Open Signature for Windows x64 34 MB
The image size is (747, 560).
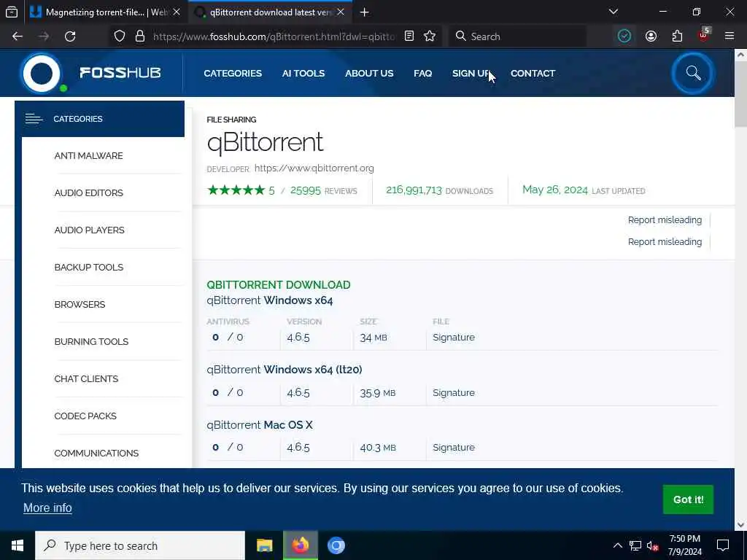(454, 337)
